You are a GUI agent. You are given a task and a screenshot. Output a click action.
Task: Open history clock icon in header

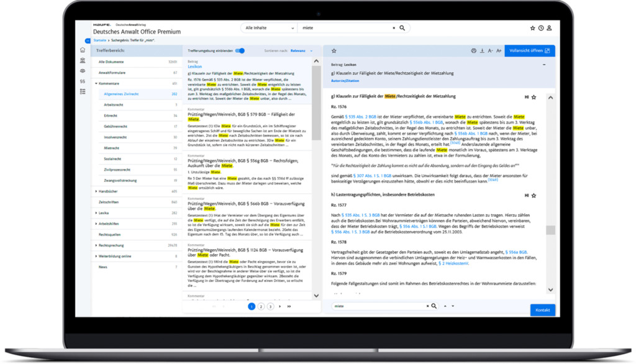(x=541, y=28)
